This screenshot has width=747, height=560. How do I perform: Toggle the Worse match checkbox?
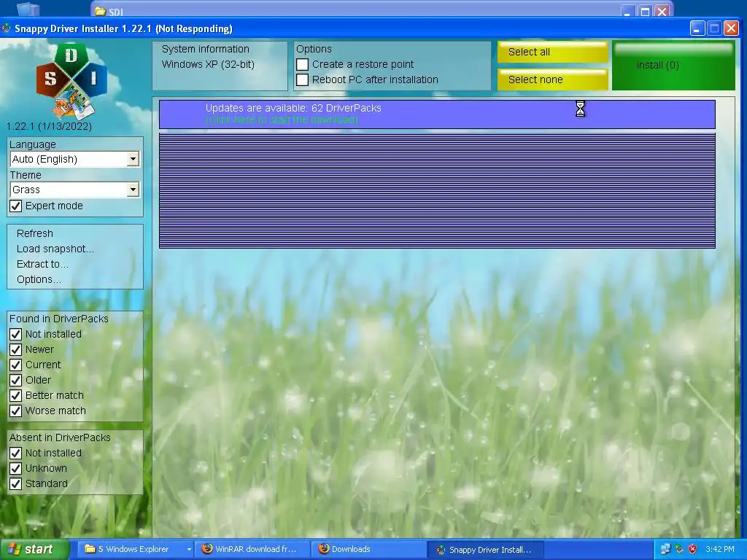pos(16,411)
